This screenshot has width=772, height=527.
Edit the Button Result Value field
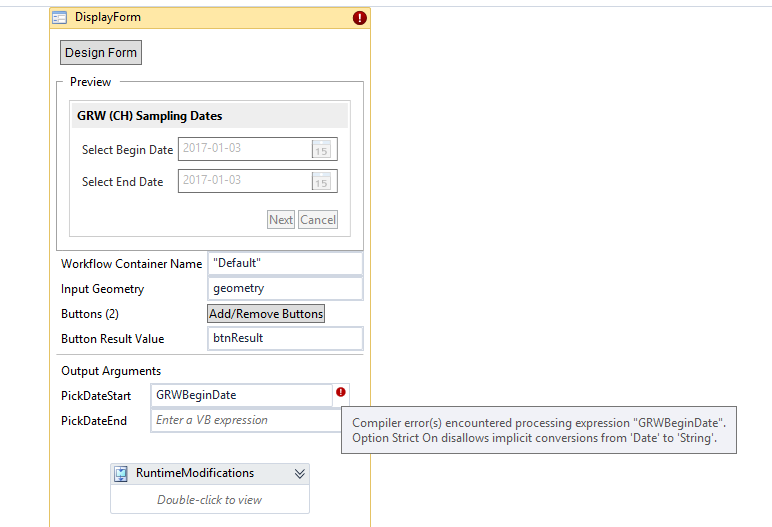286,338
